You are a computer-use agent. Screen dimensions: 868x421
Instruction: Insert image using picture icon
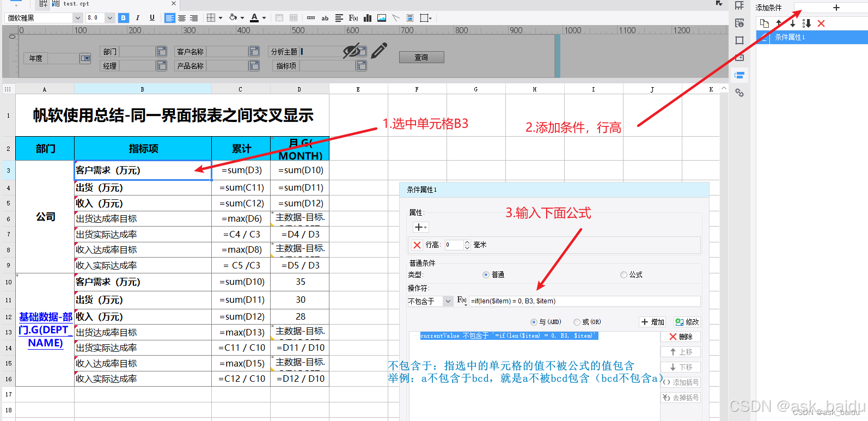click(382, 18)
